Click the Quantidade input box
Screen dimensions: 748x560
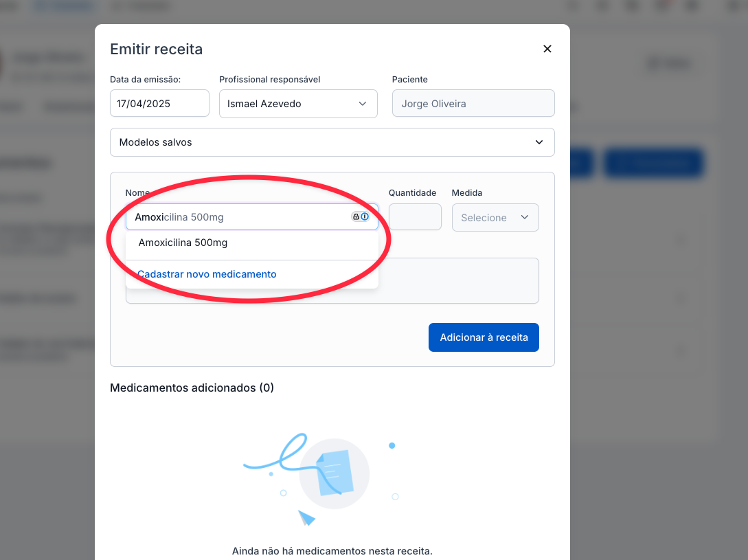point(415,217)
